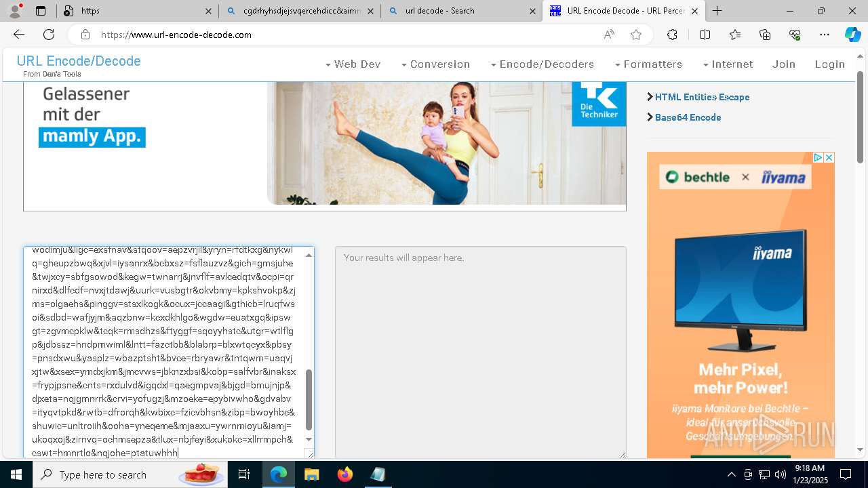Open the network tray icon
868x488 pixels.
click(x=764, y=474)
